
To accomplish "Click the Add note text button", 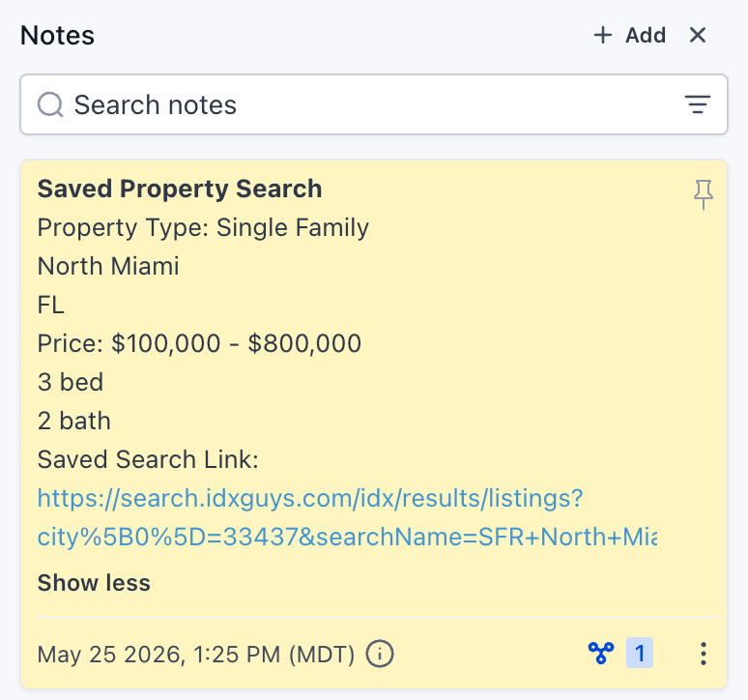I will [x=646, y=36].
